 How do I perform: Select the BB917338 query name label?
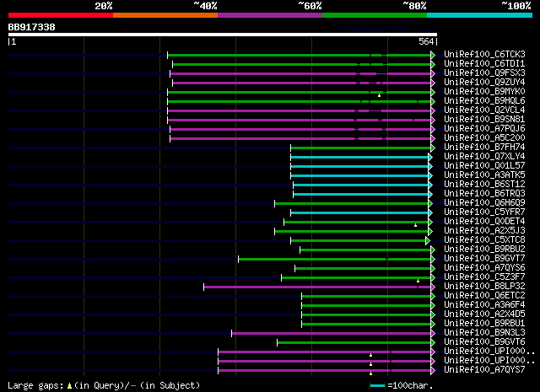pyautogui.click(x=32, y=27)
